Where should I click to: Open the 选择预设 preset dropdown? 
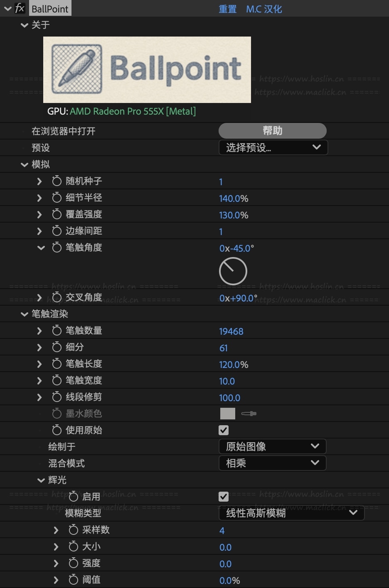click(x=273, y=147)
